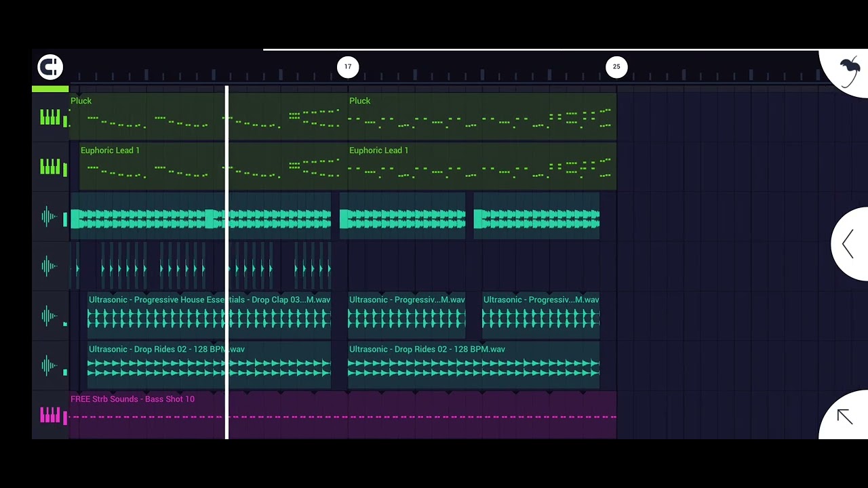Select the FREE Strb Sounds - Bass Shot 10 clip

tap(343, 415)
